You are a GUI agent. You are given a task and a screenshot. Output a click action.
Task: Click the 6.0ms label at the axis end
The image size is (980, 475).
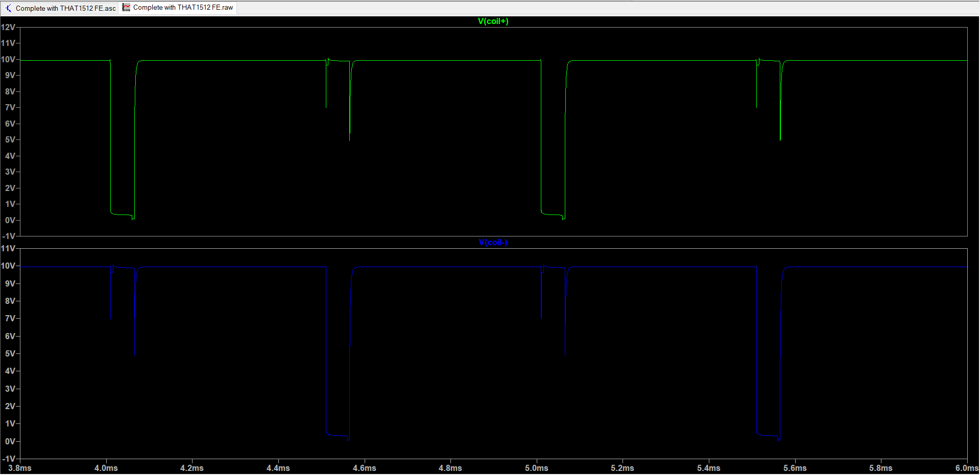pyautogui.click(x=967, y=468)
